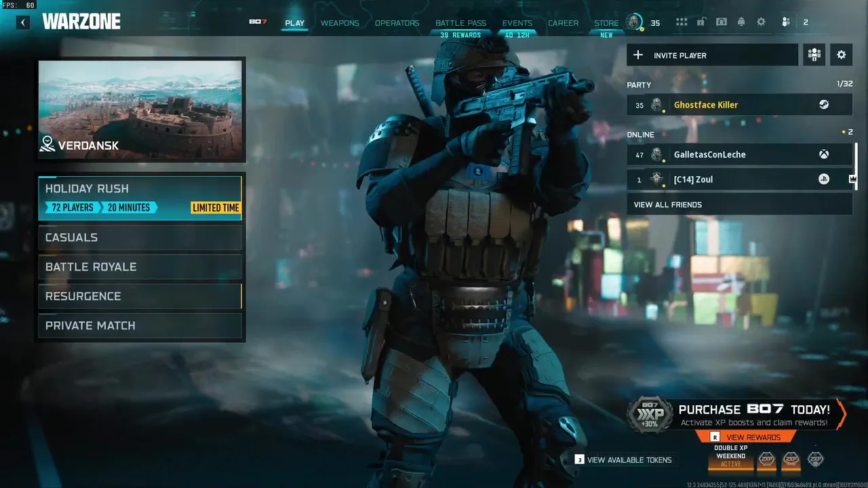Select the middle 2XP weapon token icon
The image size is (868, 488).
click(x=791, y=460)
